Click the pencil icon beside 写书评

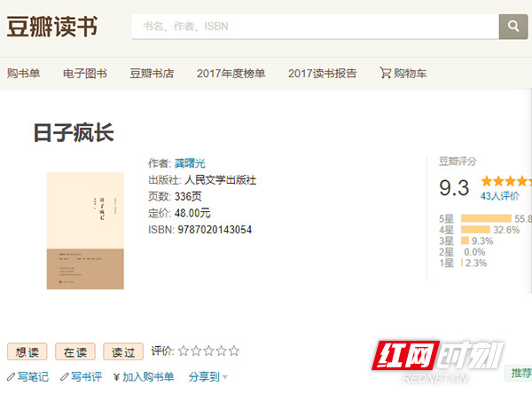(65, 377)
